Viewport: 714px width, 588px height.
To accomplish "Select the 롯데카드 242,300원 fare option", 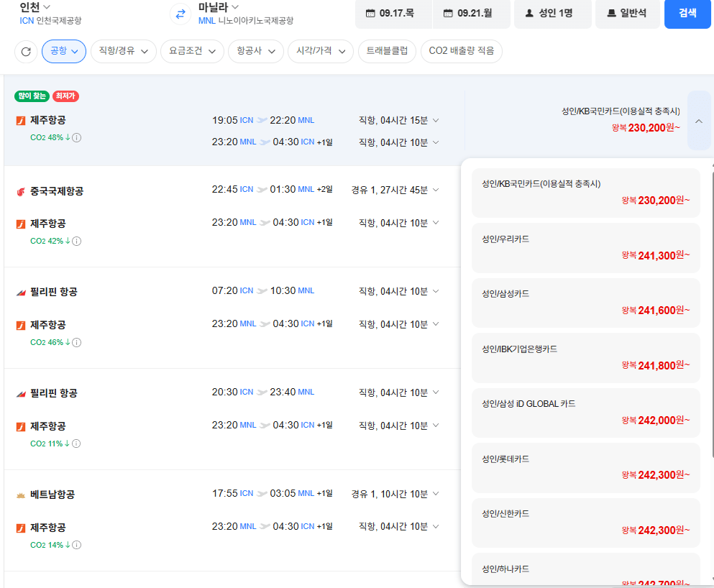I will click(585, 468).
